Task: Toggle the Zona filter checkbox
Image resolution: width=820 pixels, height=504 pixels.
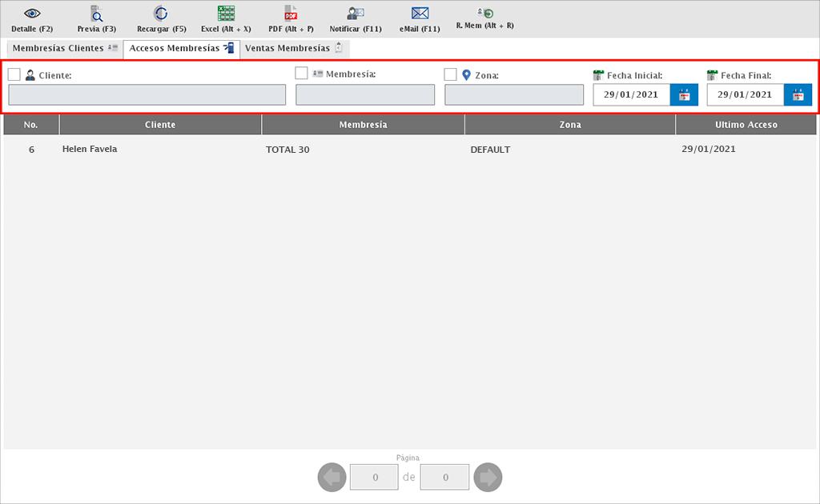Action: coord(450,74)
